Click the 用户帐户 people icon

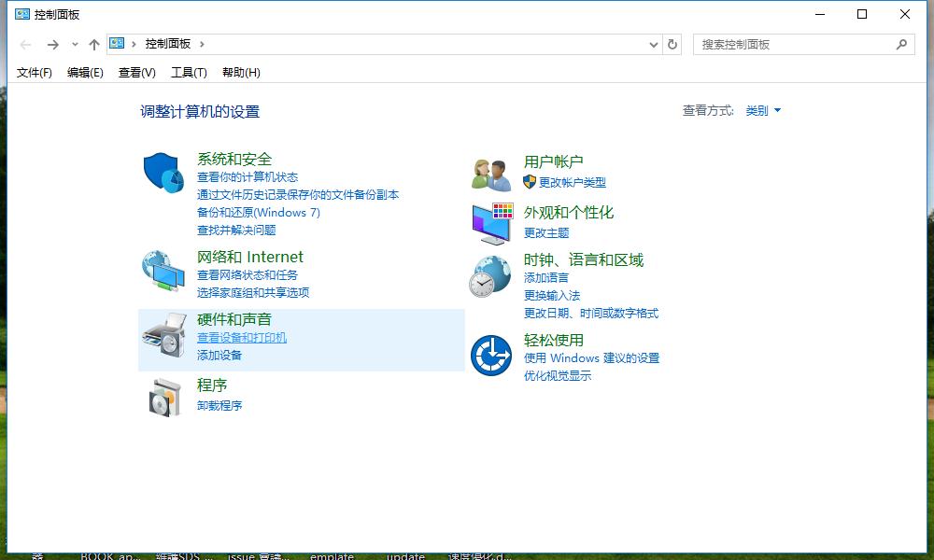[x=489, y=170]
